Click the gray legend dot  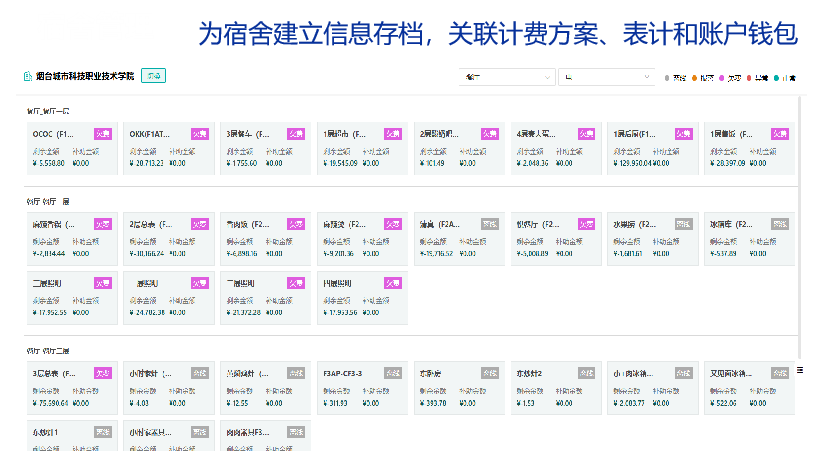coord(667,78)
